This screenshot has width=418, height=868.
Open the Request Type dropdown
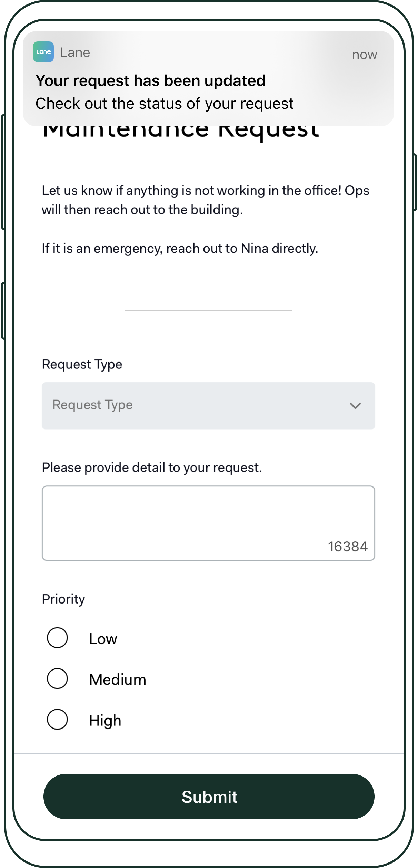point(208,405)
